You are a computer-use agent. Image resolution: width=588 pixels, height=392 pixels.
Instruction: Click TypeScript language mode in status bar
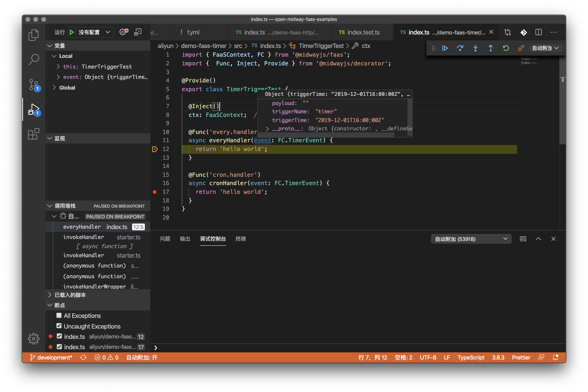(471, 358)
